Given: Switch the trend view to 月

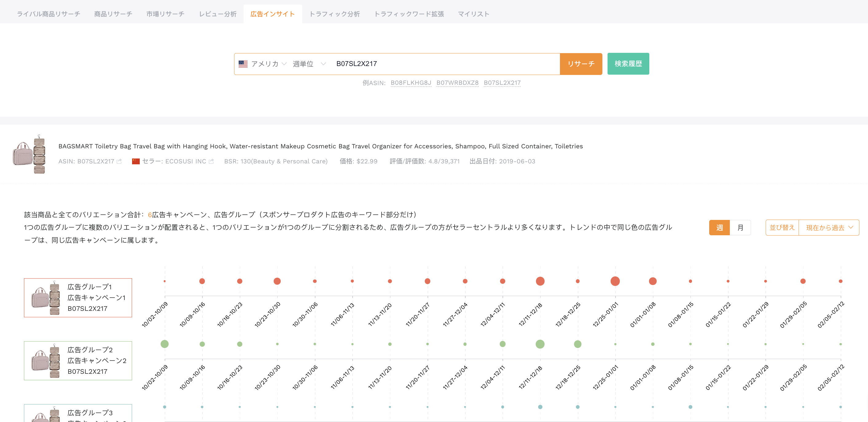Looking at the screenshot, I should tap(740, 228).
